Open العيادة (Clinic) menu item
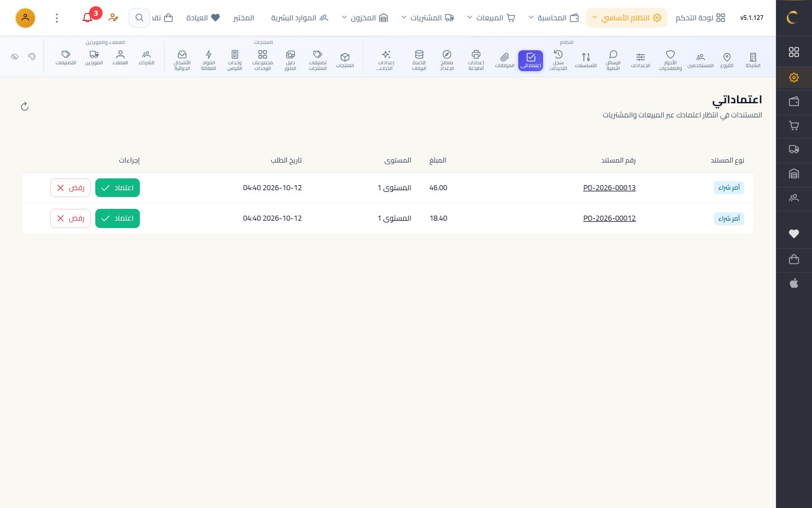Screen dimensions: 812x508 tap(203, 17)
